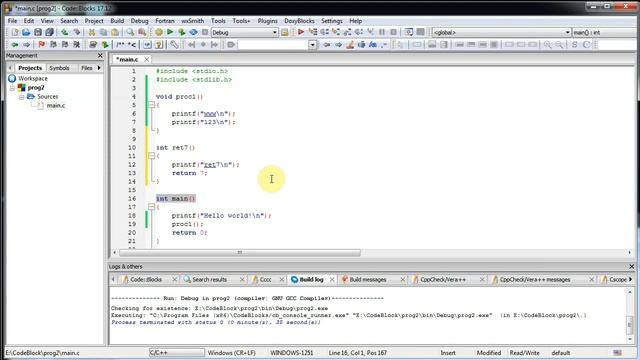
Task: Click the Cut scissors icon
Action: 92,32
